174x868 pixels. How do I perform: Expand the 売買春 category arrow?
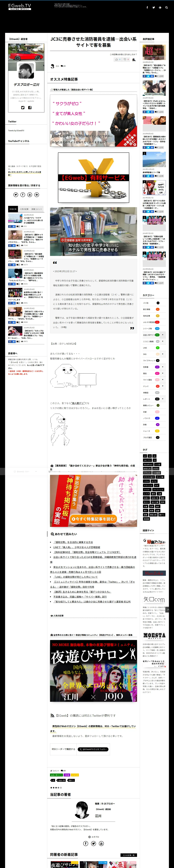coord(163,367)
